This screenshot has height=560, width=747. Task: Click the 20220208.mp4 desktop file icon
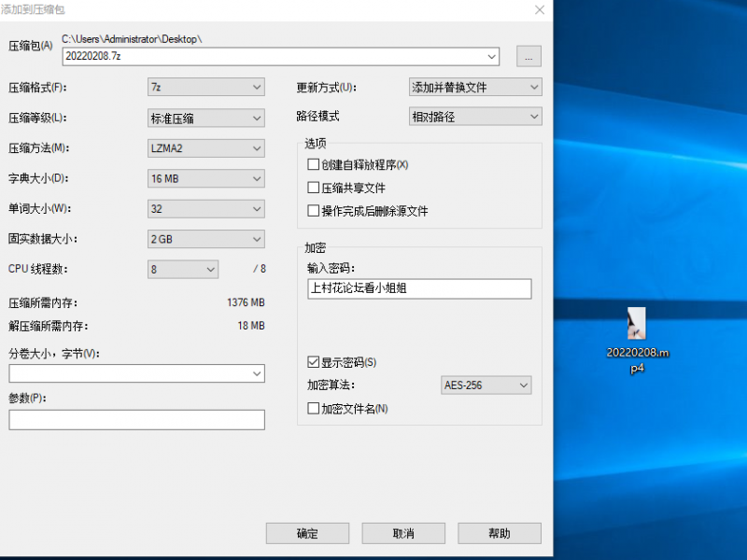pyautogui.click(x=638, y=326)
